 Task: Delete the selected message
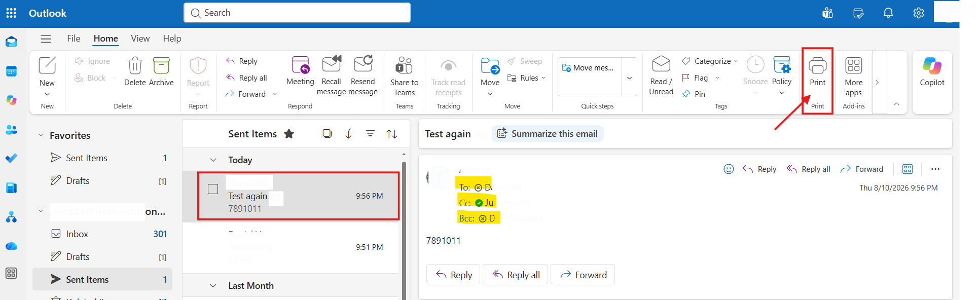[135, 71]
